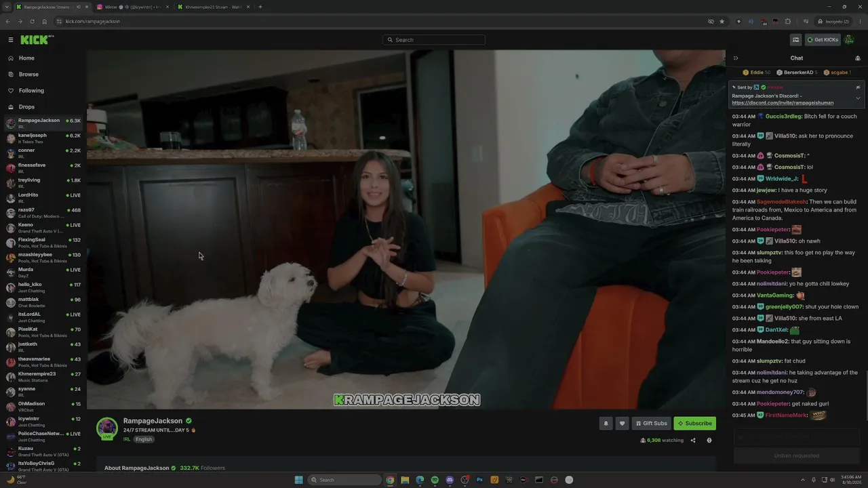The height and width of the screenshot is (488, 868).
Task: Open the Windows Start menu
Action: pyautogui.click(x=298, y=480)
